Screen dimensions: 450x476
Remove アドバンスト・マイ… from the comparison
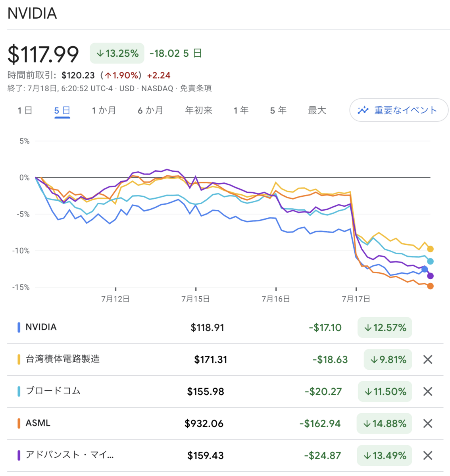click(427, 455)
